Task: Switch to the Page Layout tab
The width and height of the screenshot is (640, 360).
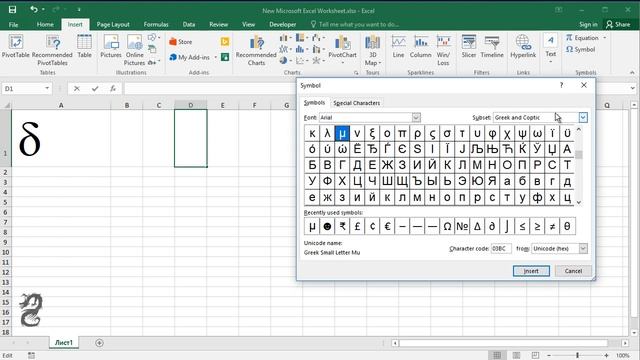Action: tap(113, 24)
